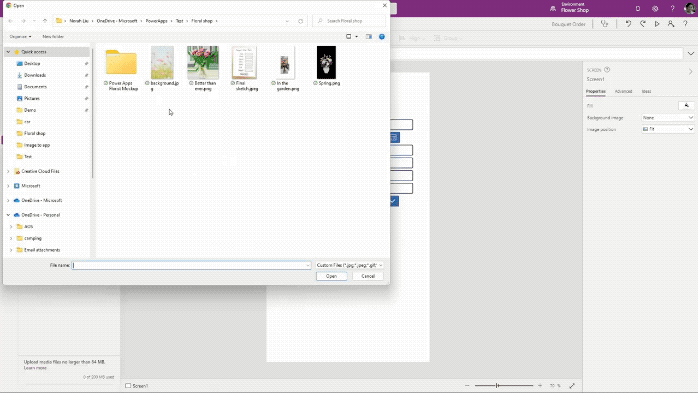Expand the Creative Cloud Files node
This screenshot has height=393, width=698.
pos(8,171)
